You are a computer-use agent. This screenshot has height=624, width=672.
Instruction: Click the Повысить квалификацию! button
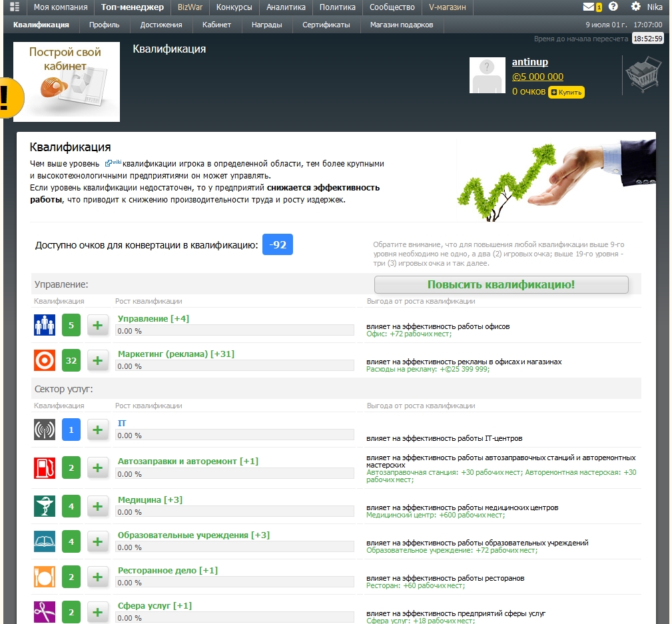[501, 285]
